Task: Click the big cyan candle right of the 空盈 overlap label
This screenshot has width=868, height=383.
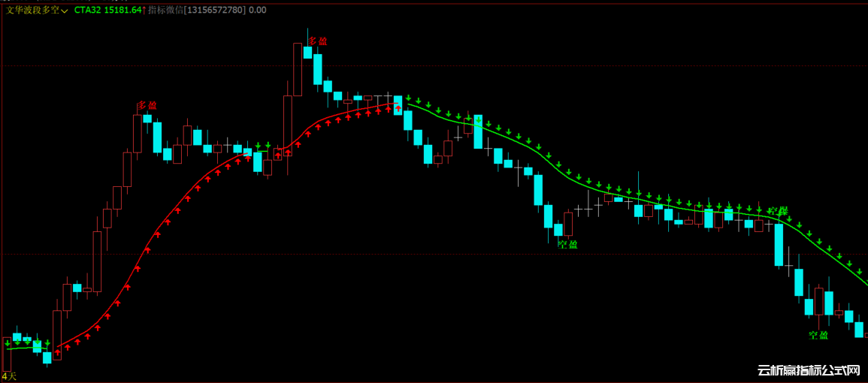Action: pos(779,244)
